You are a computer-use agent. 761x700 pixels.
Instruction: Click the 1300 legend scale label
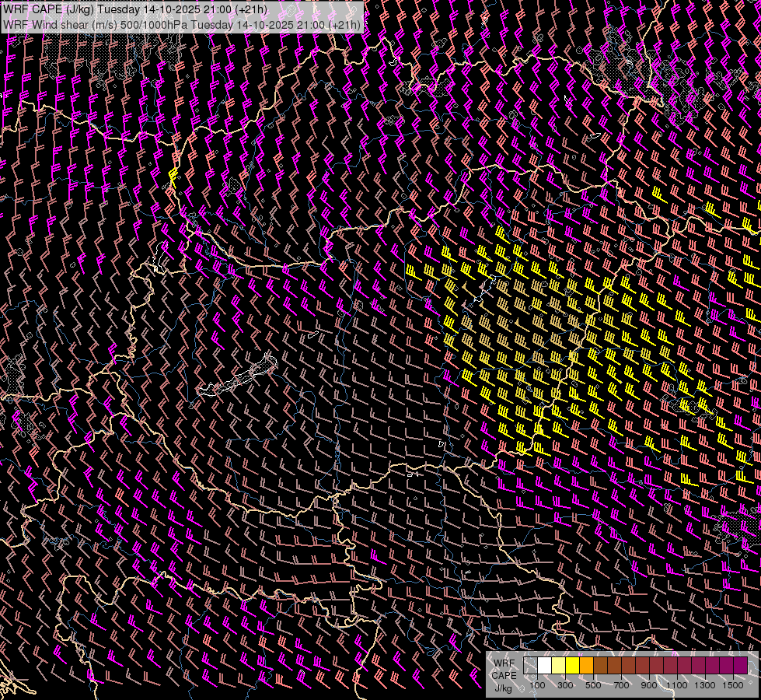pyautogui.click(x=705, y=686)
